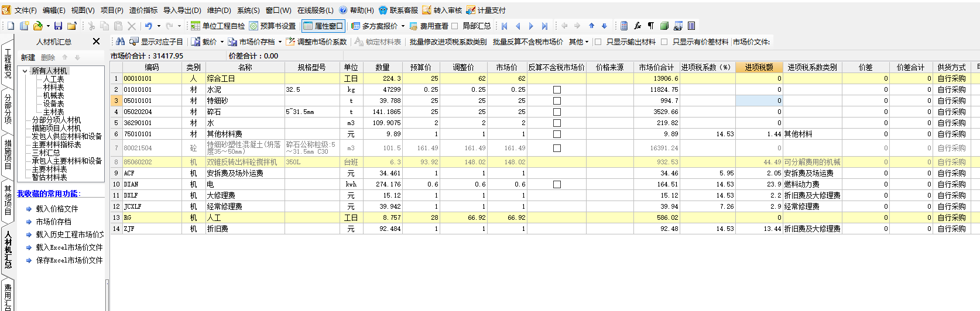Click the 市场价 column header
Viewport: 980px width, 311px height.
coord(506,67)
